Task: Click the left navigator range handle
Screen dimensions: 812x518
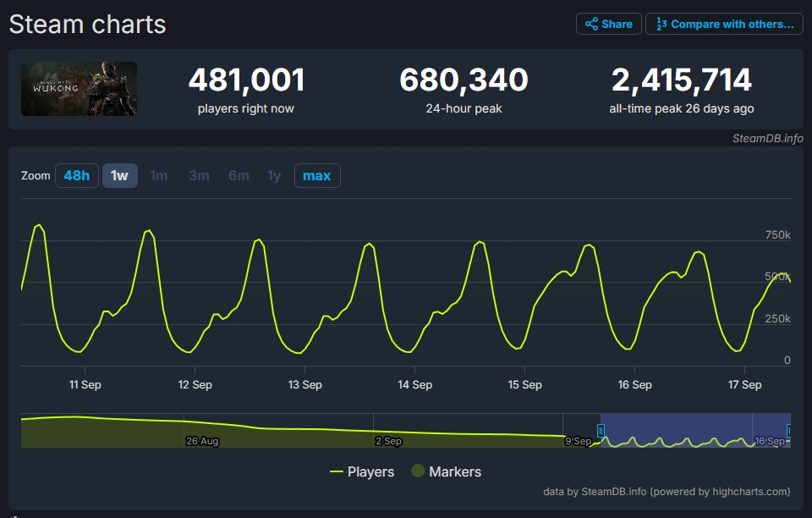Action: (x=601, y=431)
